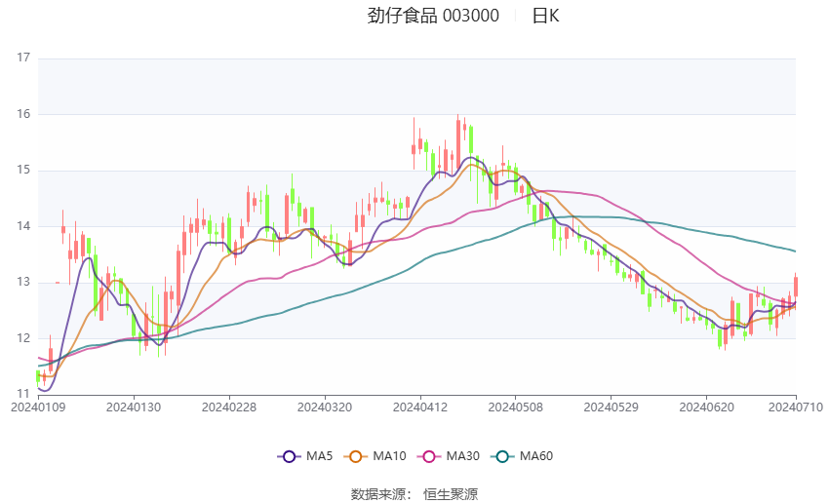
Task: Click the 20240412 date axis label
Action: tap(420, 407)
